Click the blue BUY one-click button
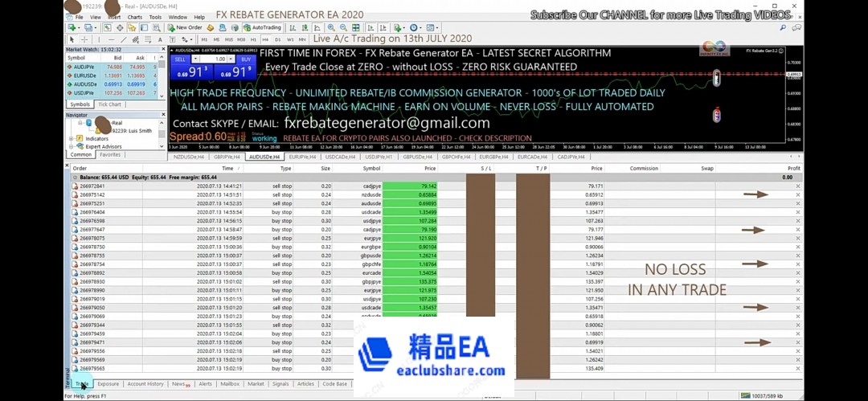 click(246, 59)
